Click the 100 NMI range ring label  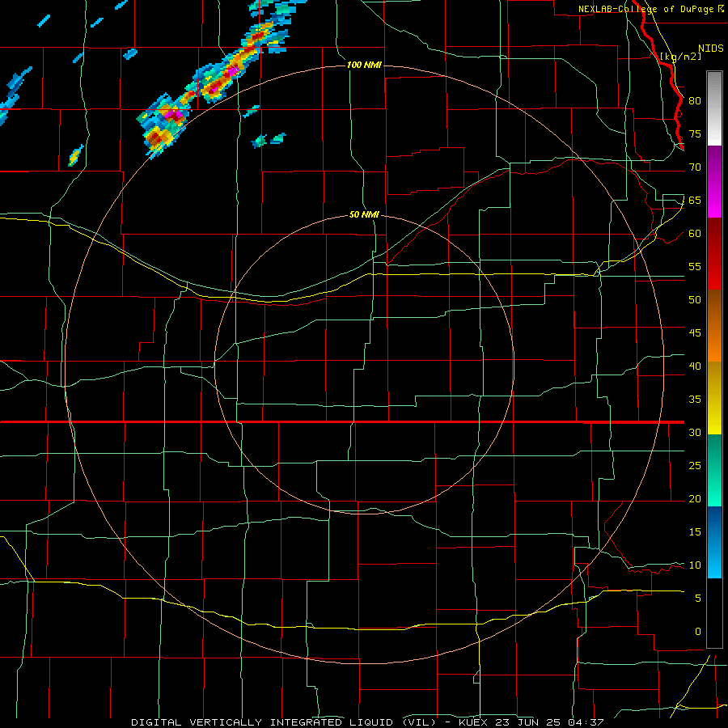[364, 65]
